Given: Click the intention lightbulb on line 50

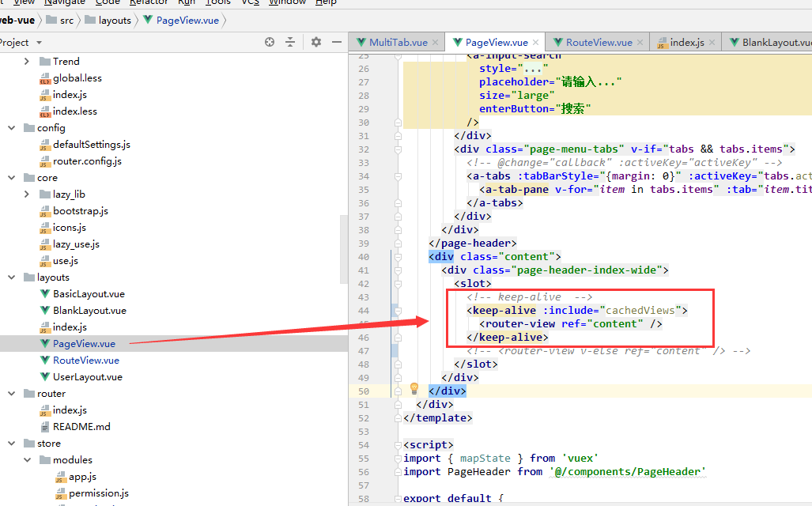Looking at the screenshot, I should point(414,390).
